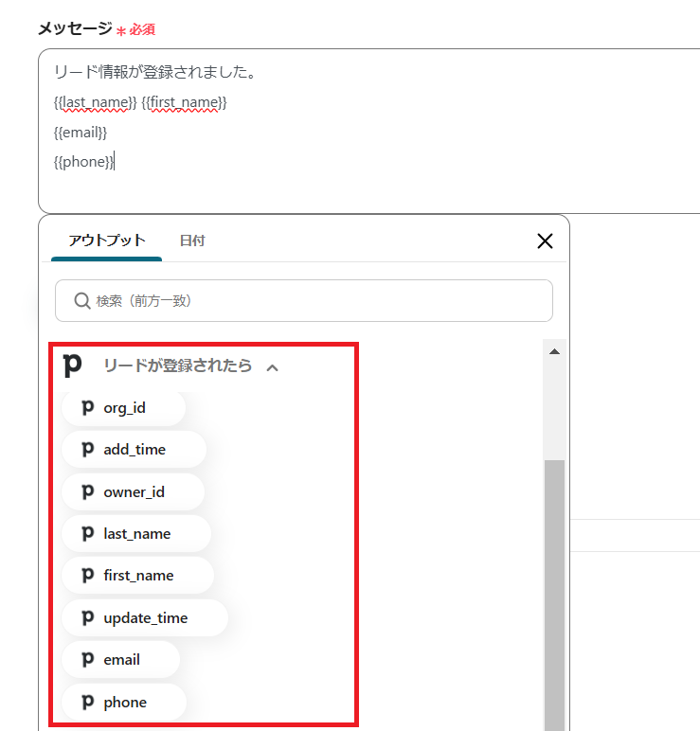Insert the last_name output chip

[136, 534]
